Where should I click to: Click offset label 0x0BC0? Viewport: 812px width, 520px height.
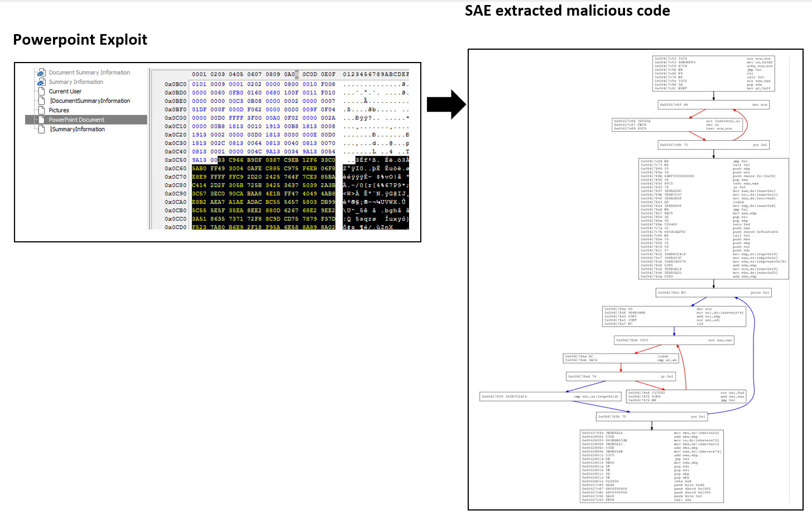175,84
